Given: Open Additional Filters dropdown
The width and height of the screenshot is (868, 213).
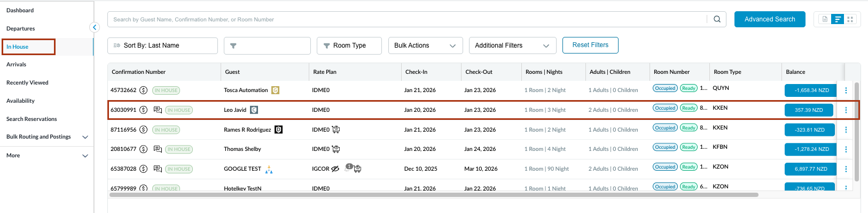Looking at the screenshot, I should pos(512,45).
